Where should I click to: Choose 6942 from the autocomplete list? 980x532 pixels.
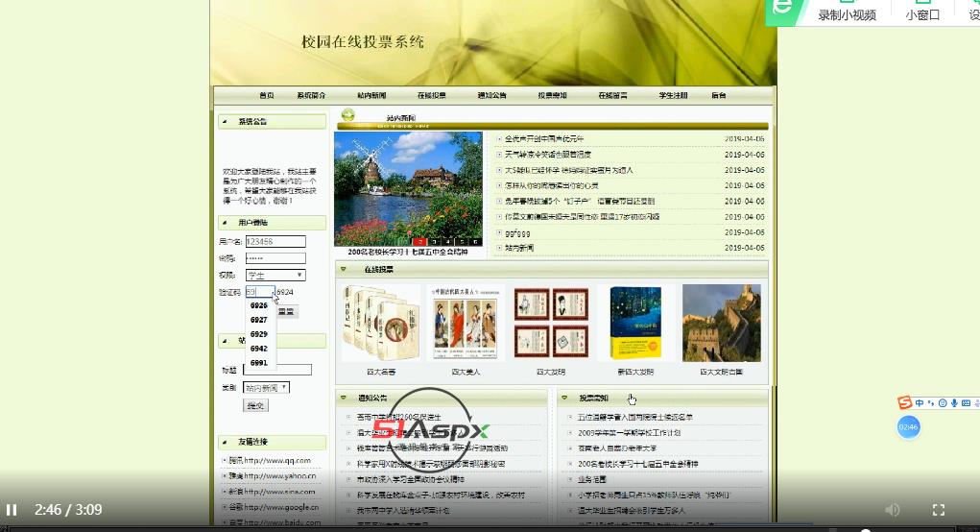tap(259, 349)
